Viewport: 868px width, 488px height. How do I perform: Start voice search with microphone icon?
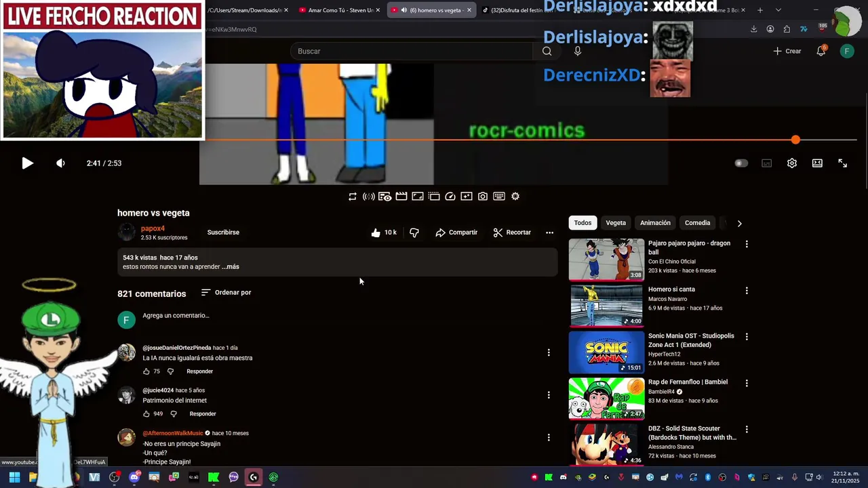coord(578,52)
